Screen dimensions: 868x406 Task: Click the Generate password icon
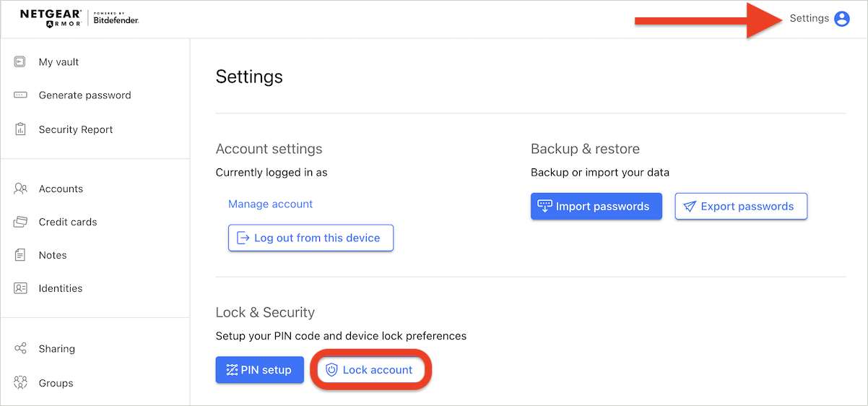pos(20,95)
